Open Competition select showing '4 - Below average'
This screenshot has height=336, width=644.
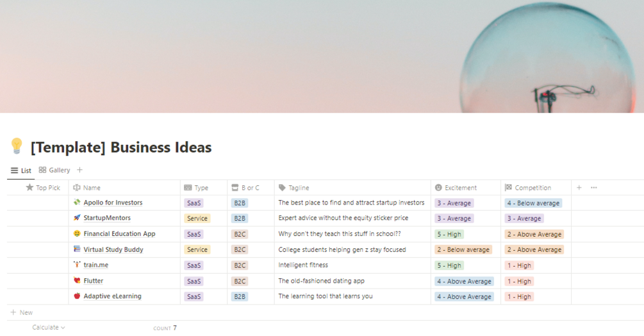pyautogui.click(x=533, y=203)
